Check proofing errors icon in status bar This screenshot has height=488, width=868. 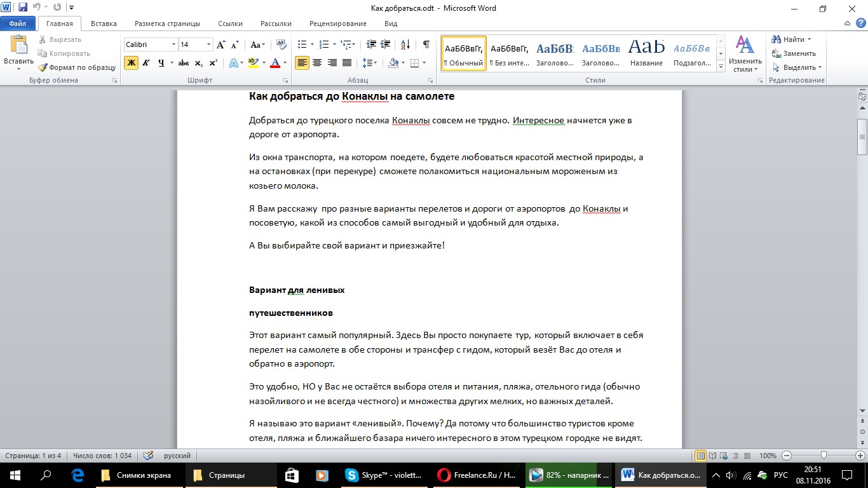148,456
